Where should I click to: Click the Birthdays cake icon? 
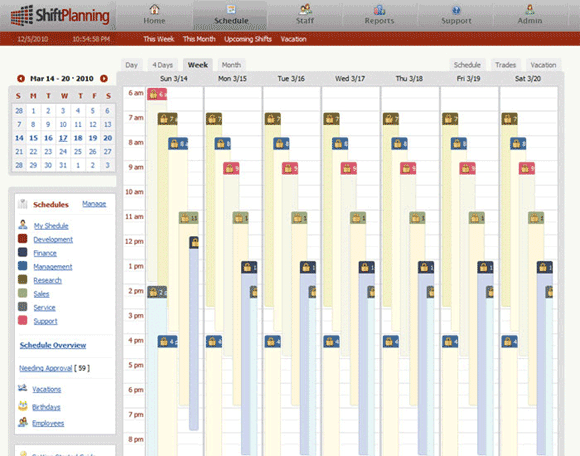pyautogui.click(x=23, y=406)
